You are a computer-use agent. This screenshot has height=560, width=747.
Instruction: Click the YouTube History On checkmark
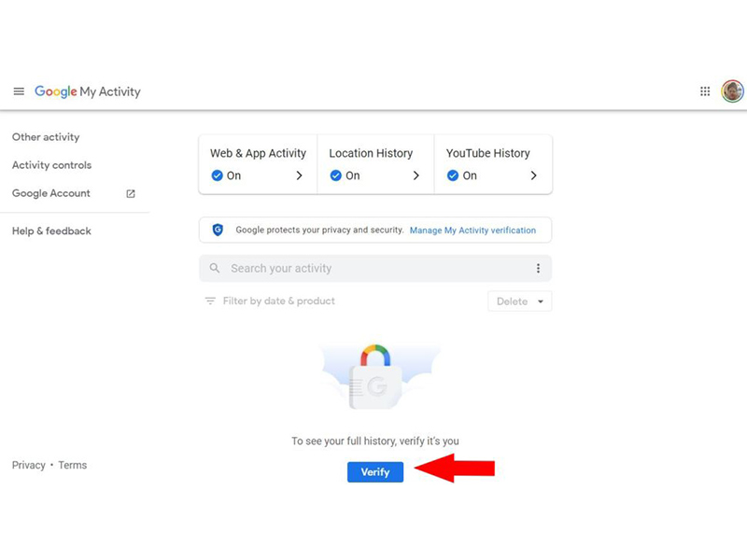(453, 175)
